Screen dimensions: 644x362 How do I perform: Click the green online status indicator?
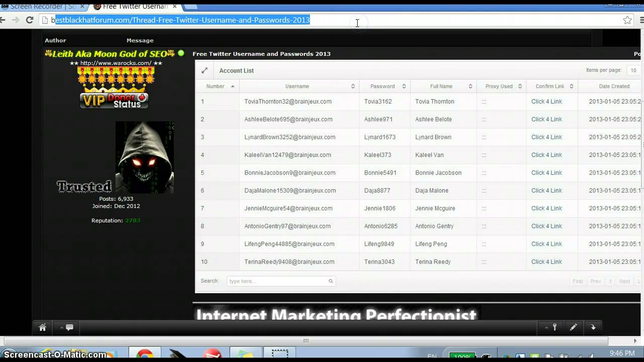pos(181,53)
